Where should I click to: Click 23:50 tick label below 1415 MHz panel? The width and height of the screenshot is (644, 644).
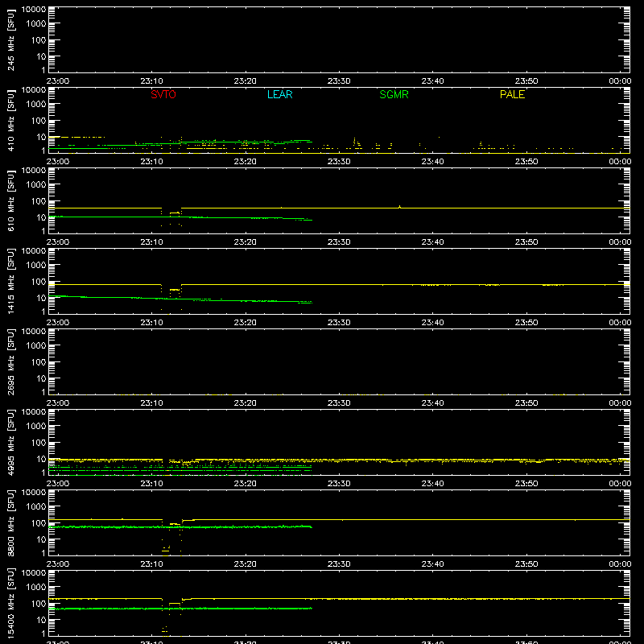[526, 323]
